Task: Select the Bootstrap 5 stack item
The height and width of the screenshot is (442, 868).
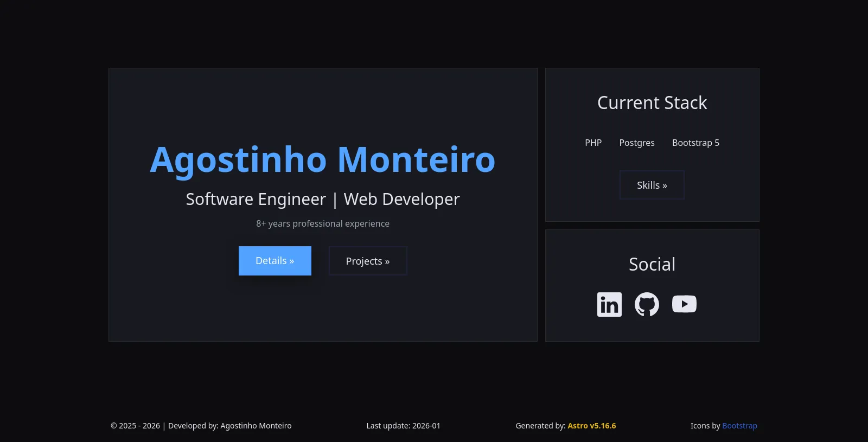Action: tap(695, 143)
